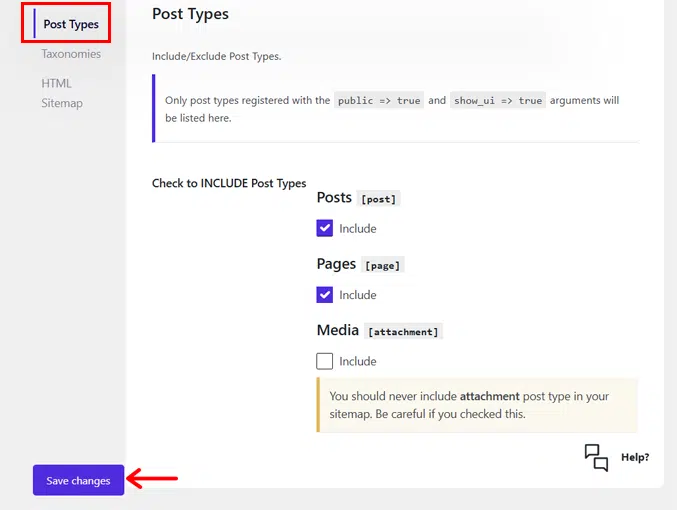
Task: Click the [post] slug label
Action: tap(379, 199)
